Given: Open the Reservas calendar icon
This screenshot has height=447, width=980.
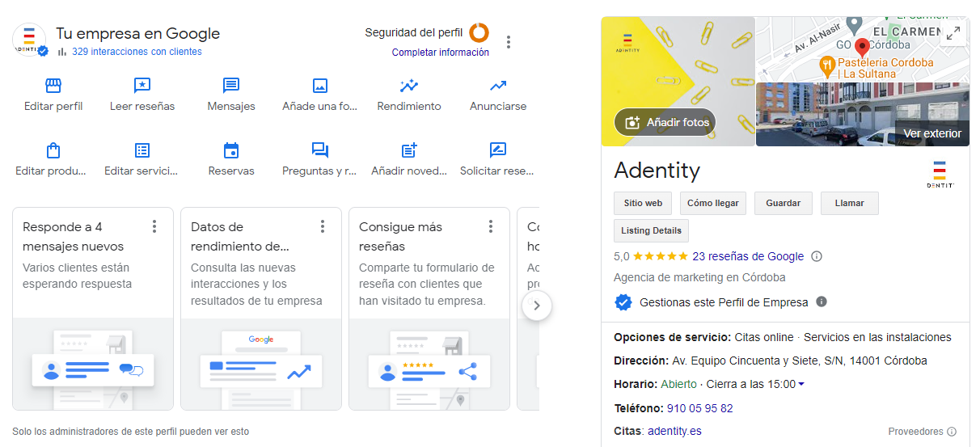Looking at the screenshot, I should (231, 150).
